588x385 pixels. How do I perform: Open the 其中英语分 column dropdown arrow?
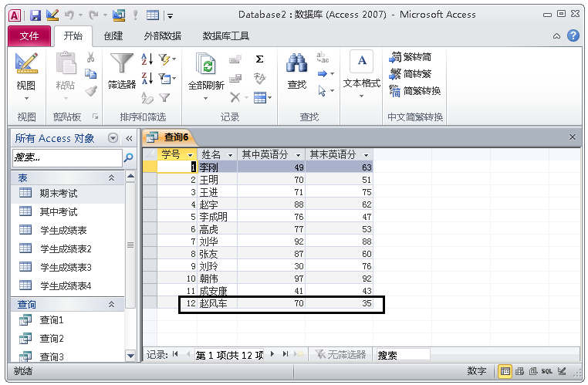click(x=298, y=155)
